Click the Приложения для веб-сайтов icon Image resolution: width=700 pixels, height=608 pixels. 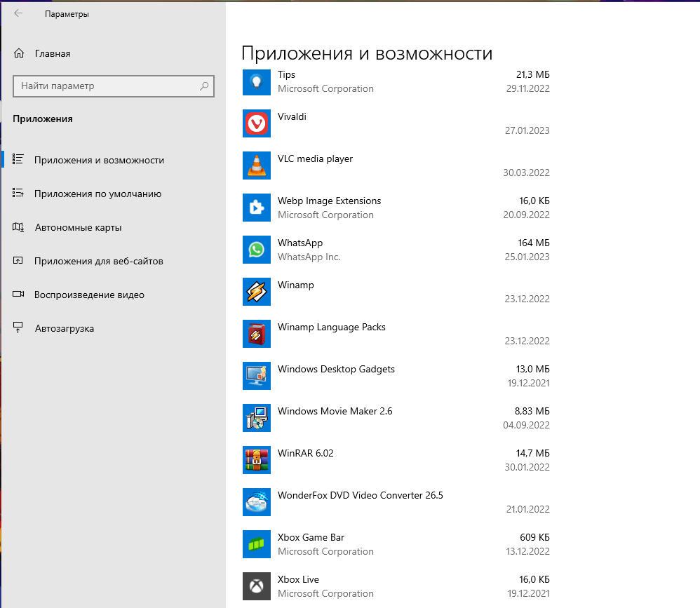(x=18, y=260)
